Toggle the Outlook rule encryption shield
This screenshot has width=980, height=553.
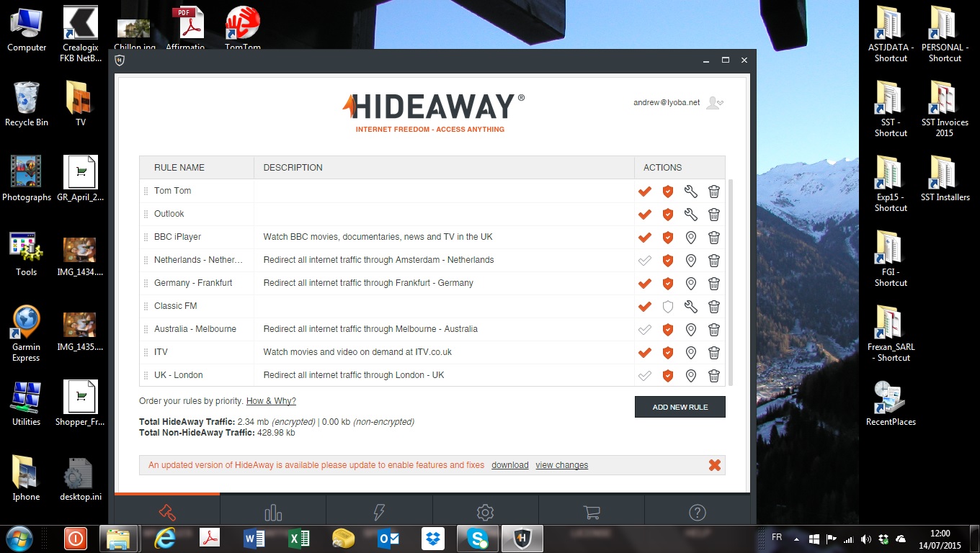coord(668,215)
